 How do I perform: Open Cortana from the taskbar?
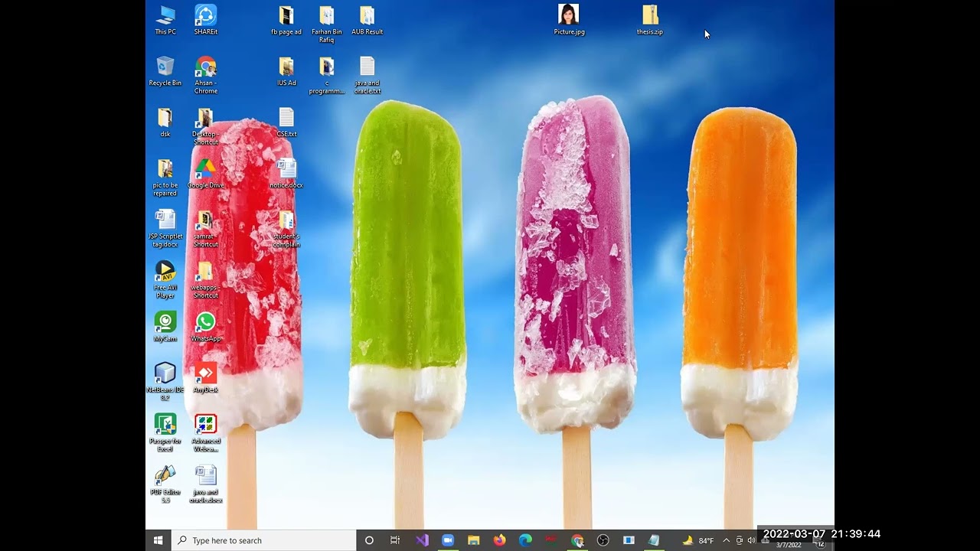point(369,540)
